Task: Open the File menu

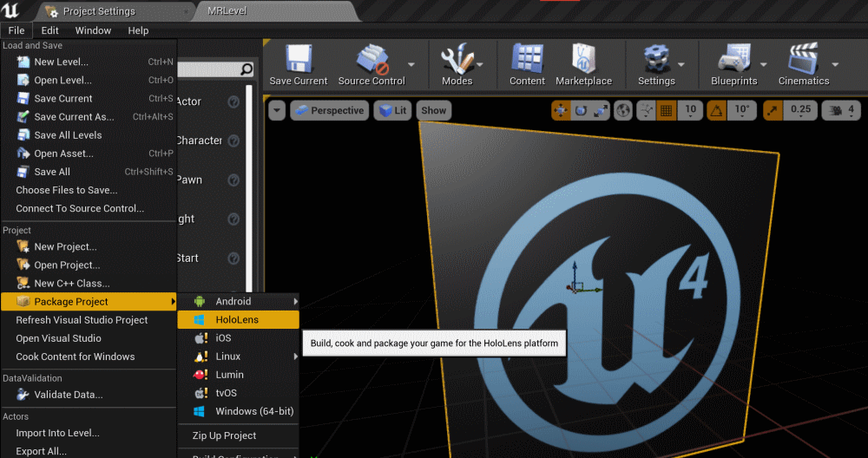Action: (x=16, y=30)
